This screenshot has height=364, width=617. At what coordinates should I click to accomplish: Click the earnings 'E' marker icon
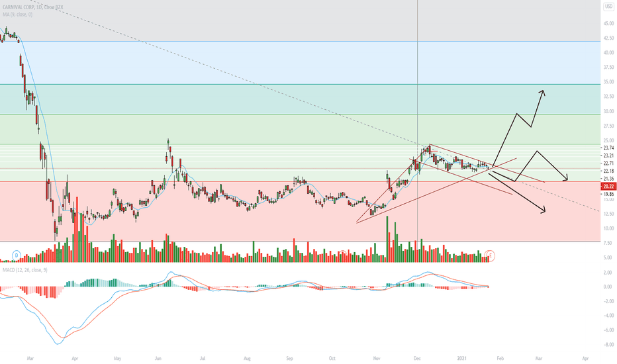pos(491,255)
